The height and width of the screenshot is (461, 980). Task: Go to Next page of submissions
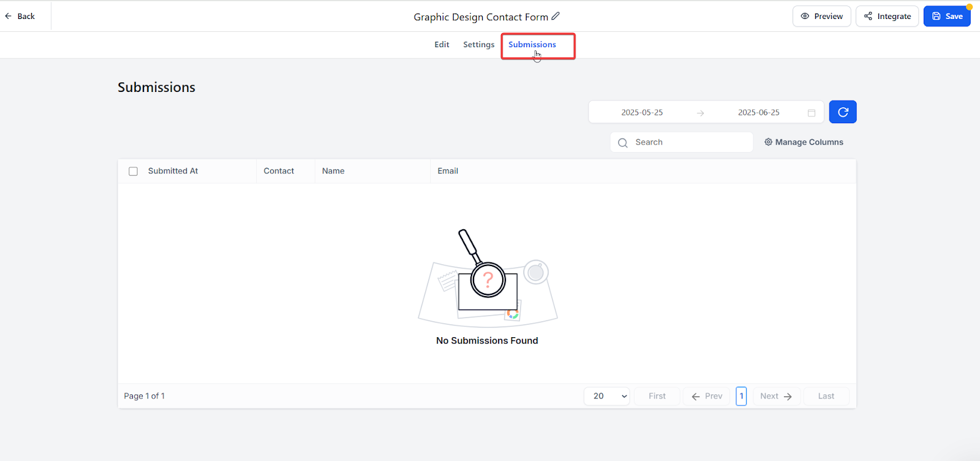tap(776, 397)
